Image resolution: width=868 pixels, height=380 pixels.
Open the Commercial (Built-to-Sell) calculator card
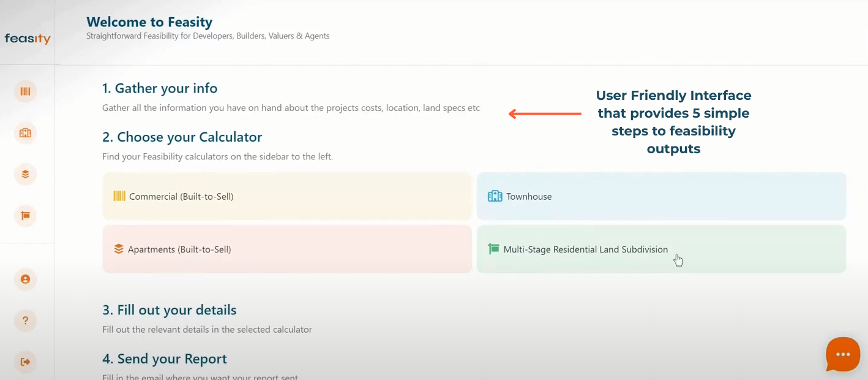click(287, 196)
